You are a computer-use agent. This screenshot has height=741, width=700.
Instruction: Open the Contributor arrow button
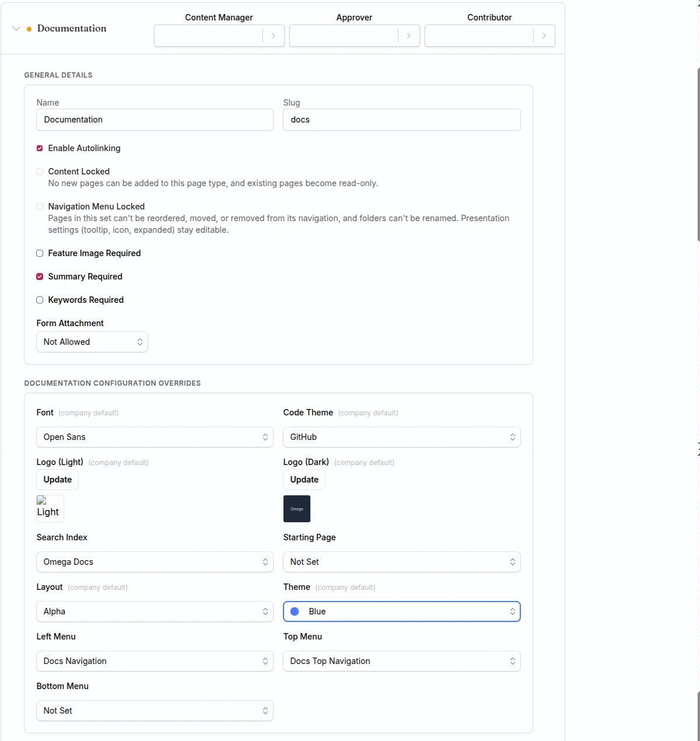coord(544,36)
